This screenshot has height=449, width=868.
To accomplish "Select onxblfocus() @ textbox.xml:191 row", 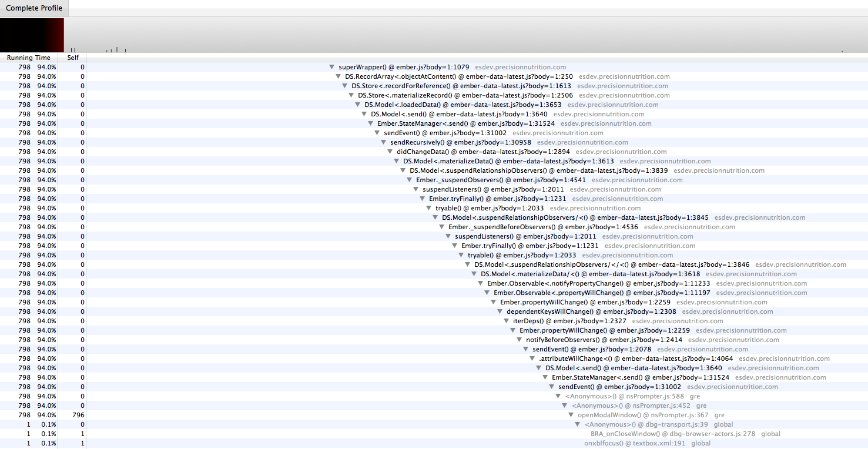I will [x=635, y=443].
